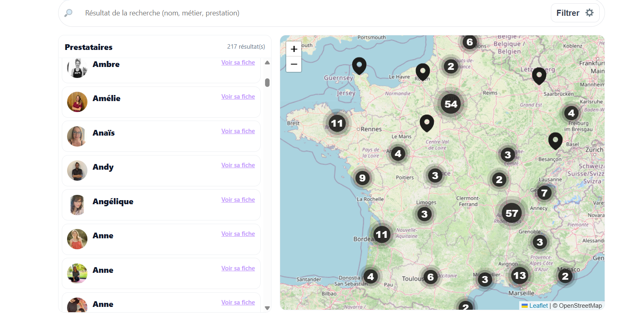Select the map pin near Basel

555,141
